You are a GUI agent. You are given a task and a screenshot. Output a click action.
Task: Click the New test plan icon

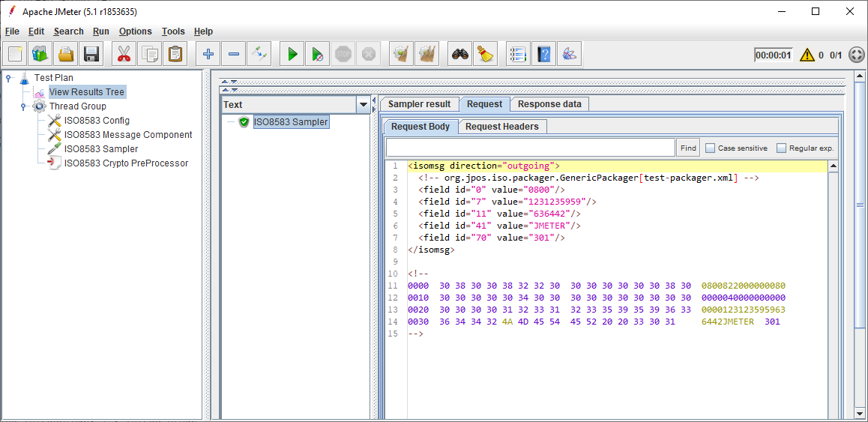(x=15, y=54)
